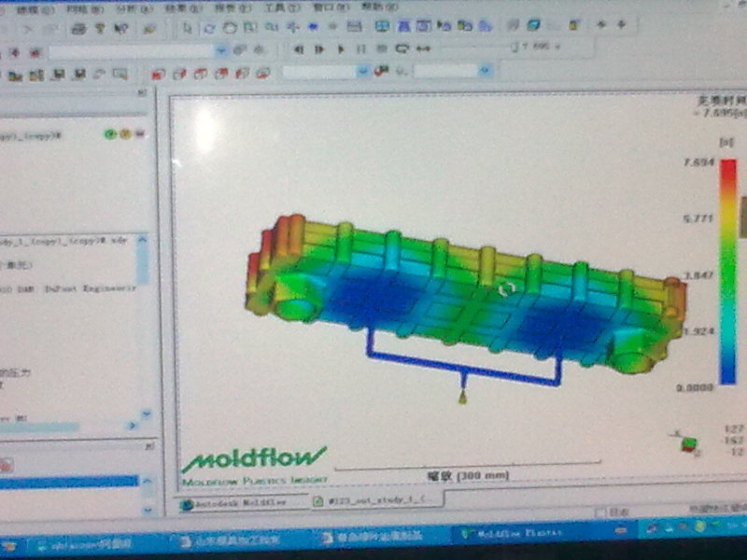Click the yellow injection cone on the runner
747x560 pixels.
[x=461, y=398]
